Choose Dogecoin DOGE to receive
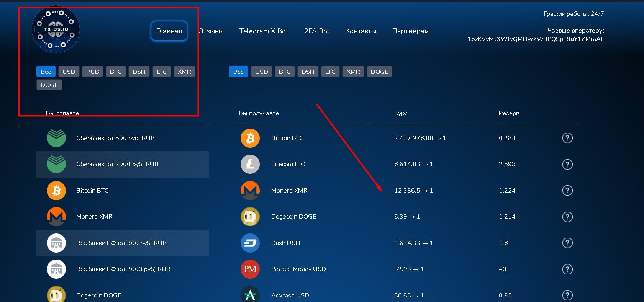 tap(403, 217)
